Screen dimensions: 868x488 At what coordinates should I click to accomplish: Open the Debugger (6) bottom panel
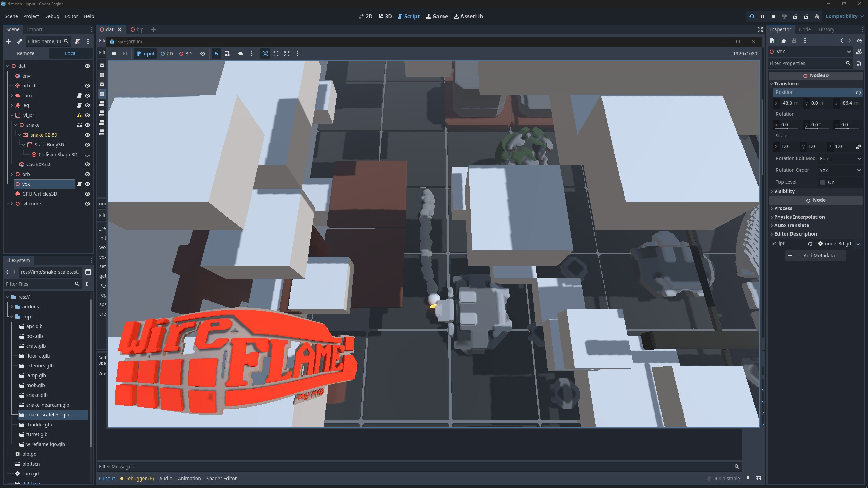(137, 479)
